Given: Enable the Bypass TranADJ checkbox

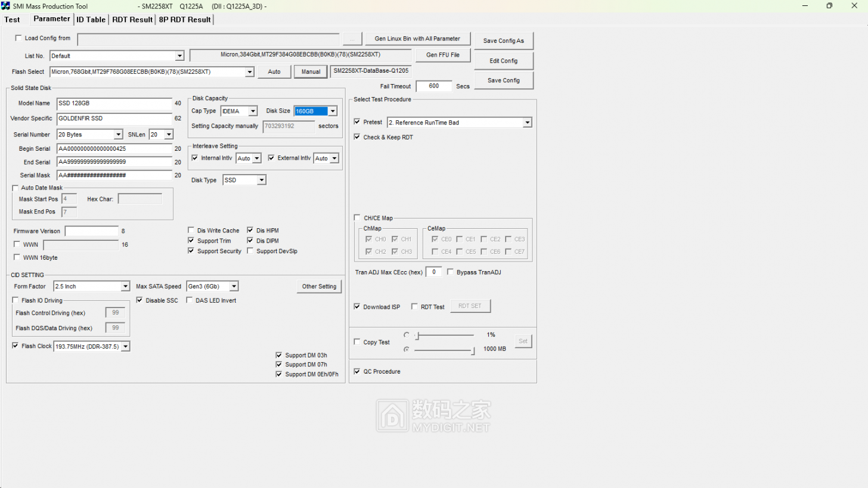Looking at the screenshot, I should pos(451,272).
